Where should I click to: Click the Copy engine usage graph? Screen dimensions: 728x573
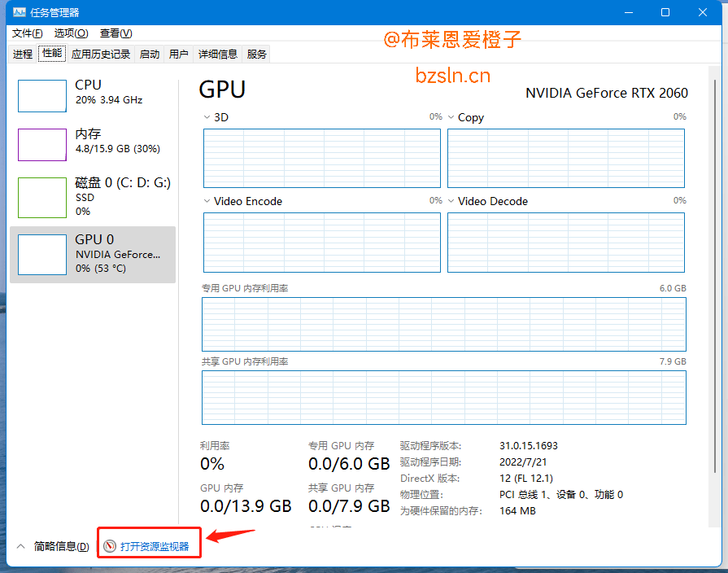[566, 159]
